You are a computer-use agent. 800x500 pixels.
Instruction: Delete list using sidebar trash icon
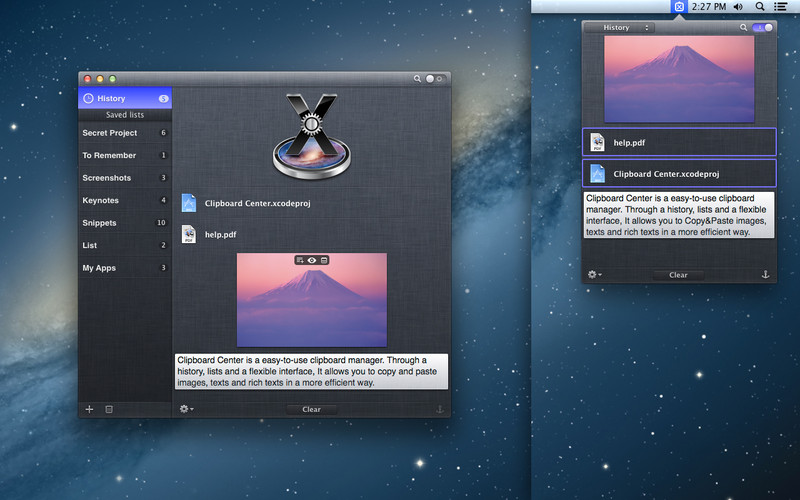coord(110,409)
